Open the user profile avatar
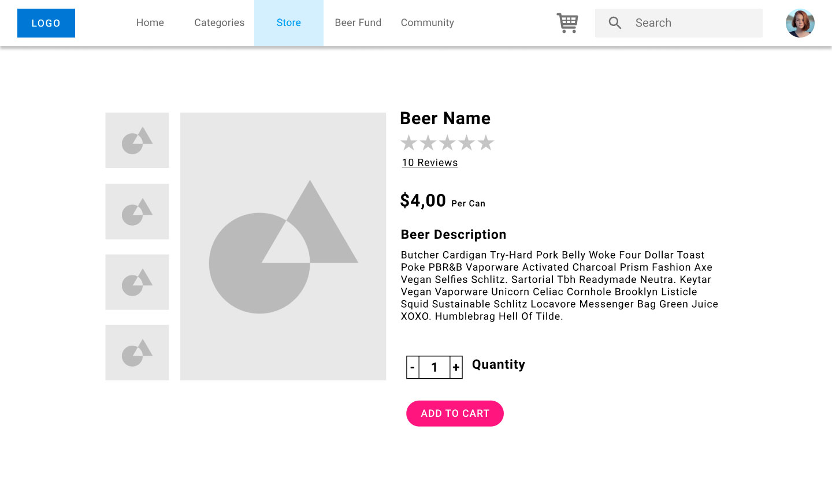Image resolution: width=832 pixels, height=504 pixels. tap(800, 23)
